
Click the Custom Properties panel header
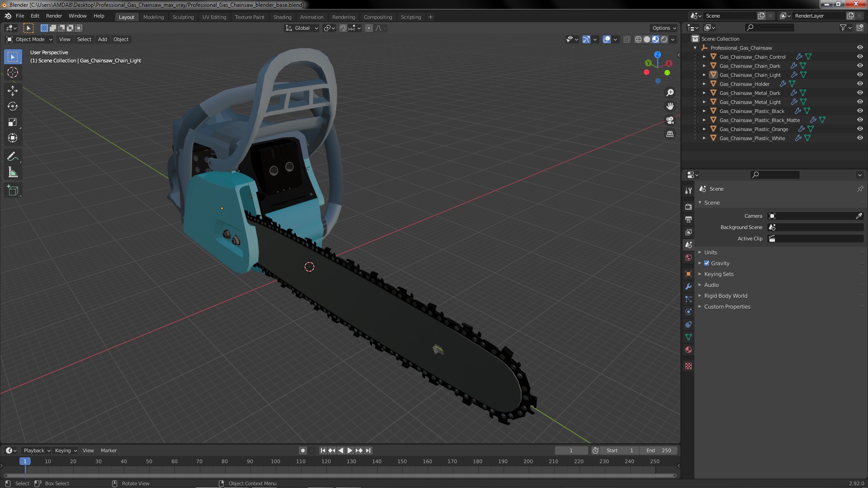727,306
